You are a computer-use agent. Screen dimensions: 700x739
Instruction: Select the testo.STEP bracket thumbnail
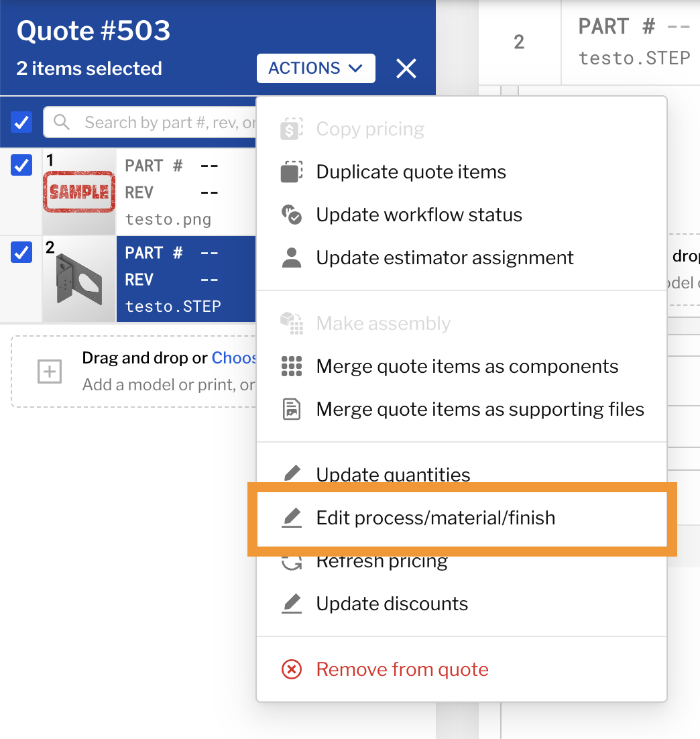pos(79,279)
